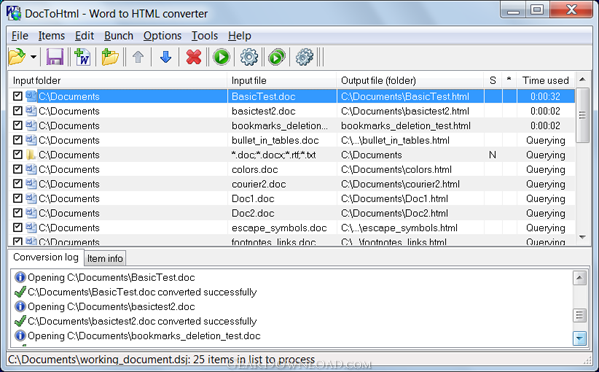Toggle checkbox for Doc2.doc row
Screen dimensions: 599x372
click(x=18, y=213)
